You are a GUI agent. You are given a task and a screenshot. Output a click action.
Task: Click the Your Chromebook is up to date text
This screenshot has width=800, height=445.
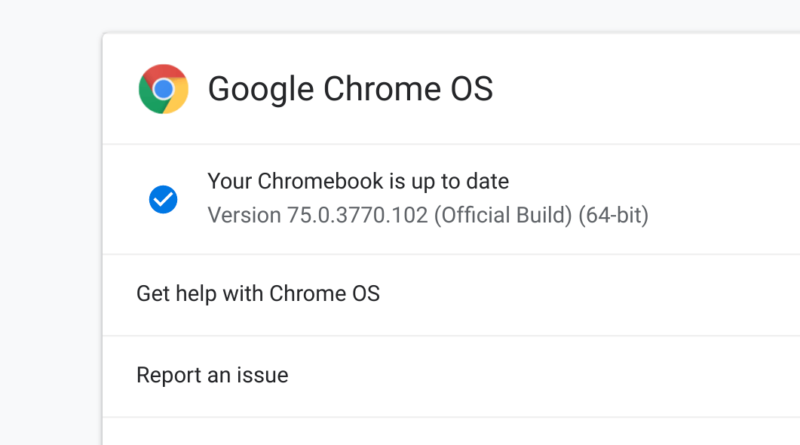(x=358, y=182)
